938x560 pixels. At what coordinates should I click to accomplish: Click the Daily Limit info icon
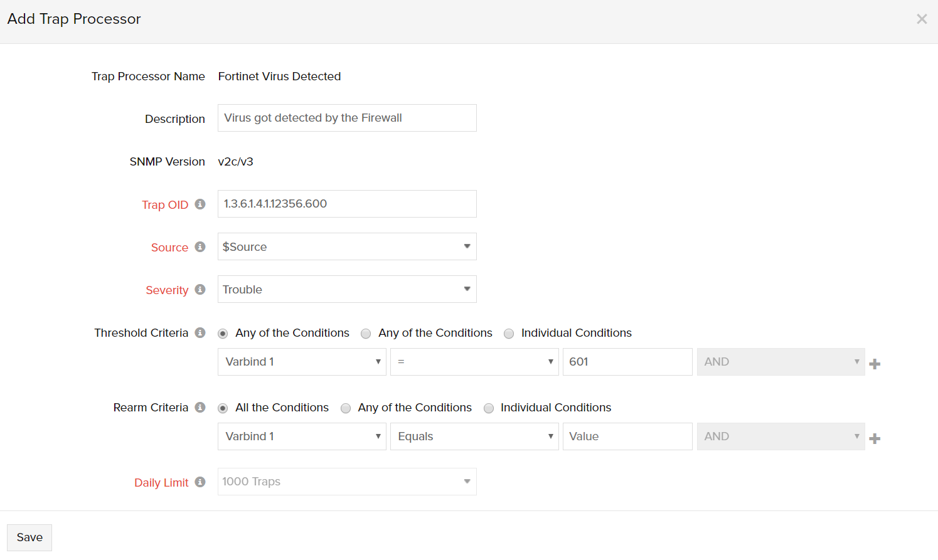pos(200,482)
